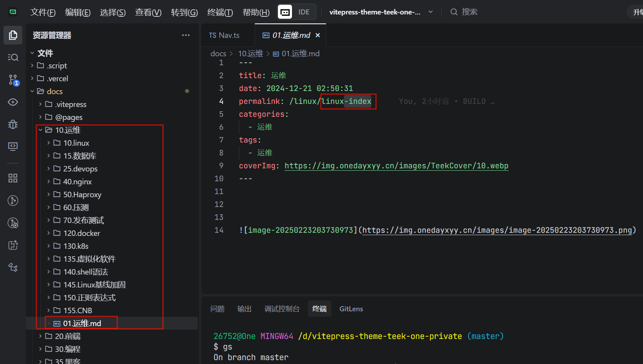
Task: Click line number 4 in the gutter
Action: click(x=221, y=102)
